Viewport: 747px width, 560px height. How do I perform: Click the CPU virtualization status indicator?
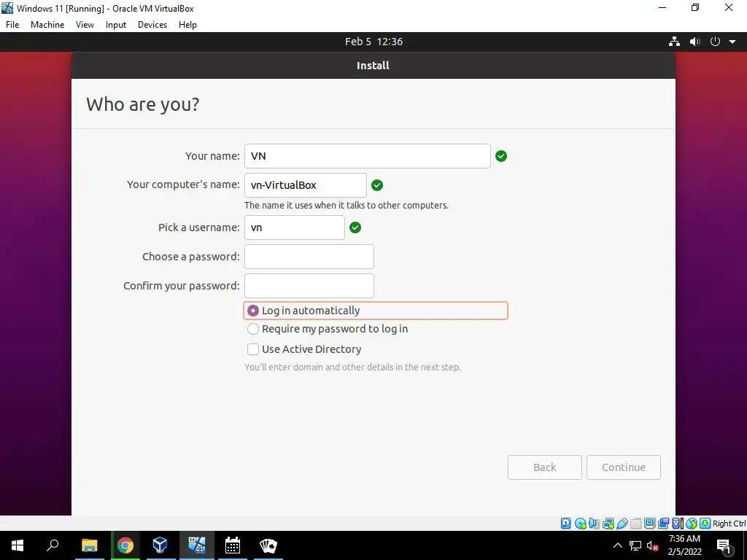(677, 524)
